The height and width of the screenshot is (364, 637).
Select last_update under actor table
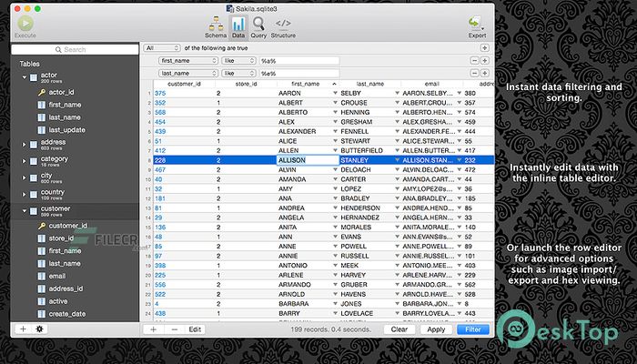click(x=67, y=130)
